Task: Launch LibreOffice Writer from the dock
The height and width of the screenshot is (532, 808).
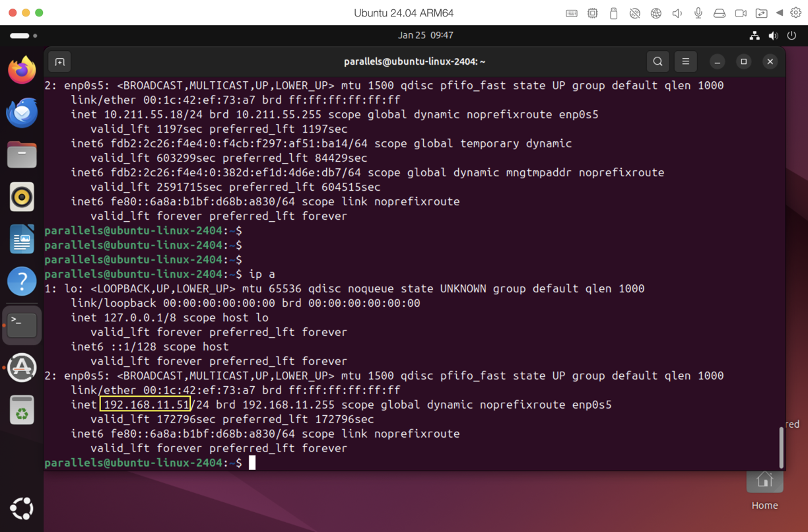Action: pyautogui.click(x=22, y=239)
